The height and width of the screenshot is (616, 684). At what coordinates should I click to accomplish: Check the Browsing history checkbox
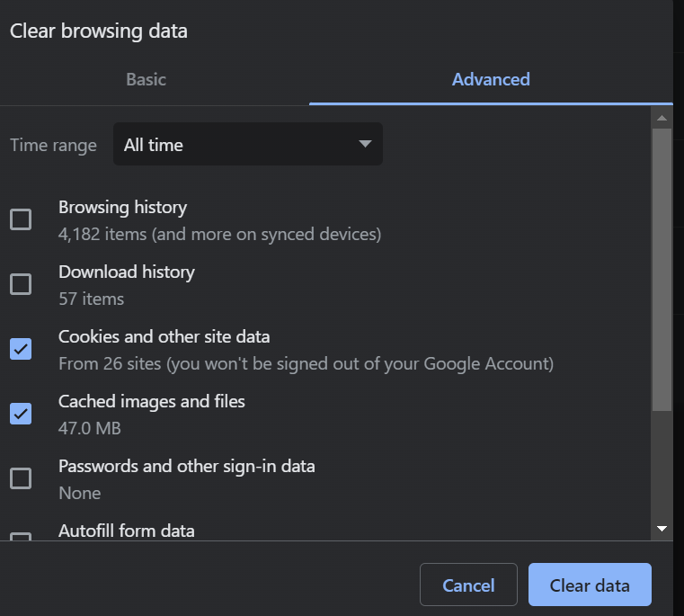tap(21, 219)
